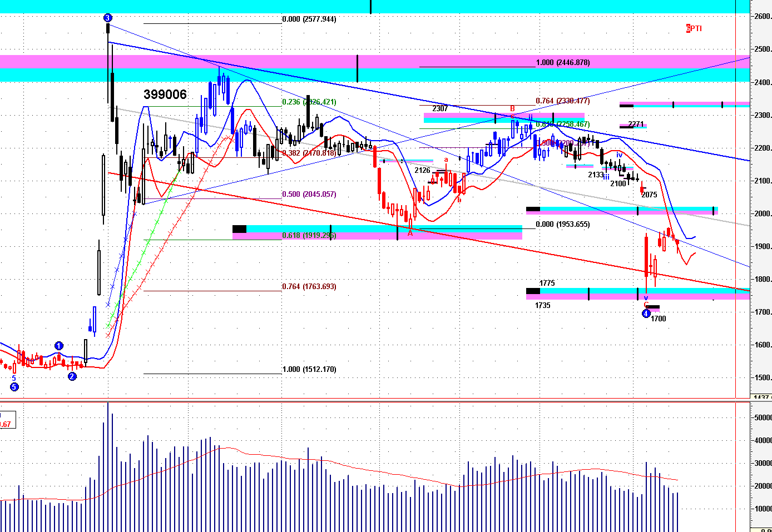Select the 2307 price annotation
This screenshot has width=772, height=532.
point(440,108)
